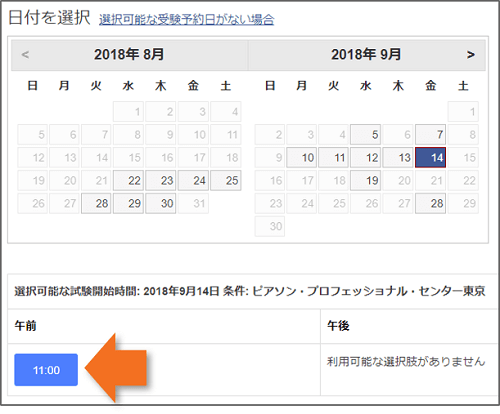Select September 19 date
Screen dimensions: 500x414
366,180
